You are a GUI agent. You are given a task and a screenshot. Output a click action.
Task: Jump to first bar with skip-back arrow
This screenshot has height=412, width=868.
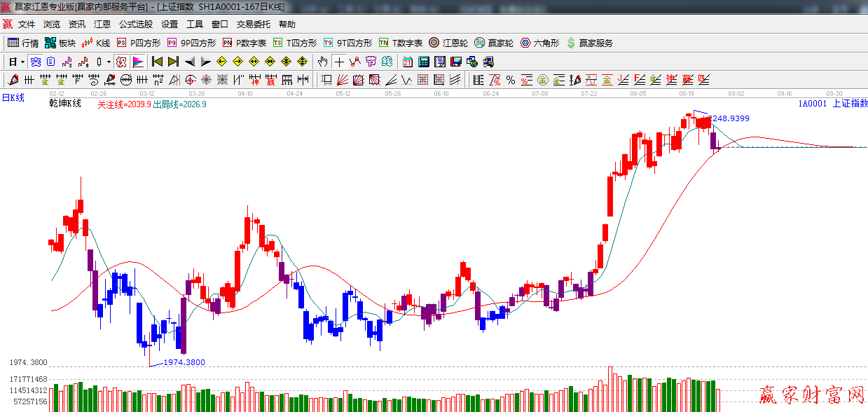click(157, 62)
